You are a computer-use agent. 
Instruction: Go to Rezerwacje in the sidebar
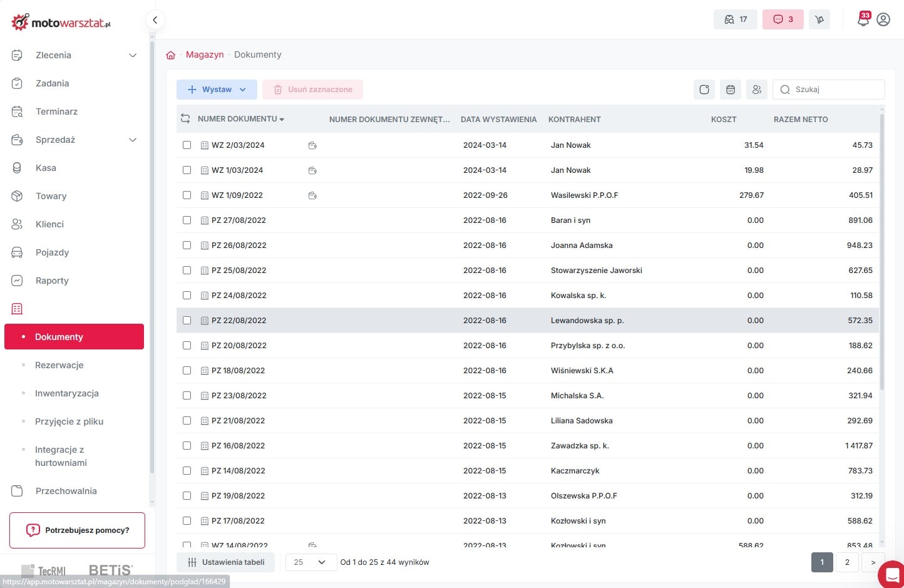59,365
